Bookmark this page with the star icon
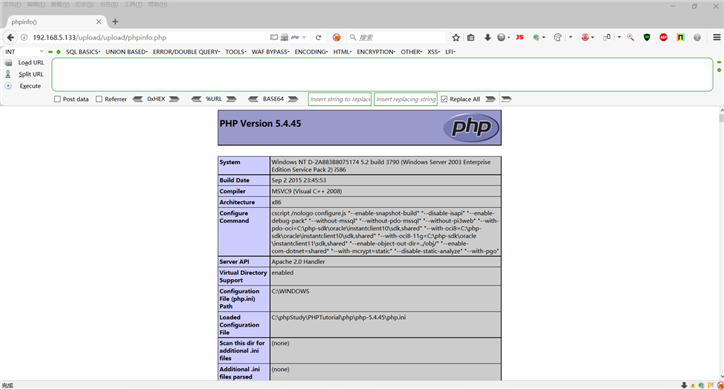724x390 pixels. pyautogui.click(x=456, y=37)
